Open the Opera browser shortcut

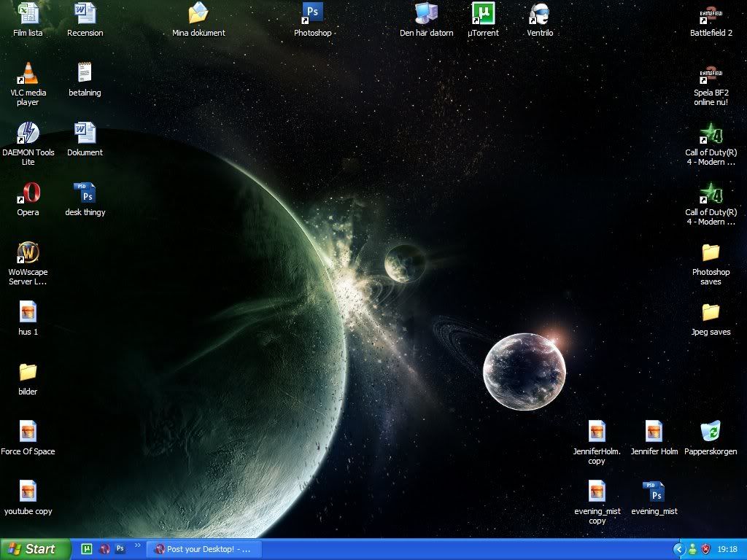coord(28,193)
